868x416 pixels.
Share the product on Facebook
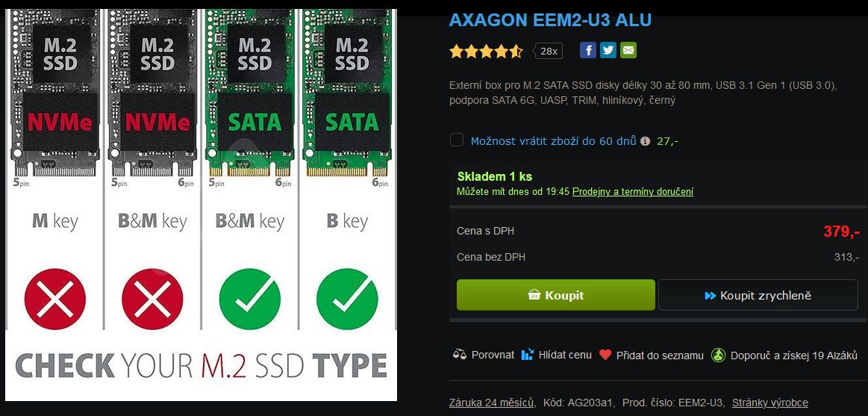pyautogui.click(x=588, y=50)
